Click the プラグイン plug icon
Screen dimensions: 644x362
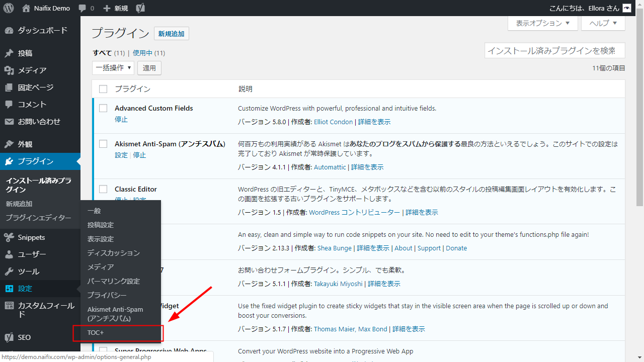[9, 161]
